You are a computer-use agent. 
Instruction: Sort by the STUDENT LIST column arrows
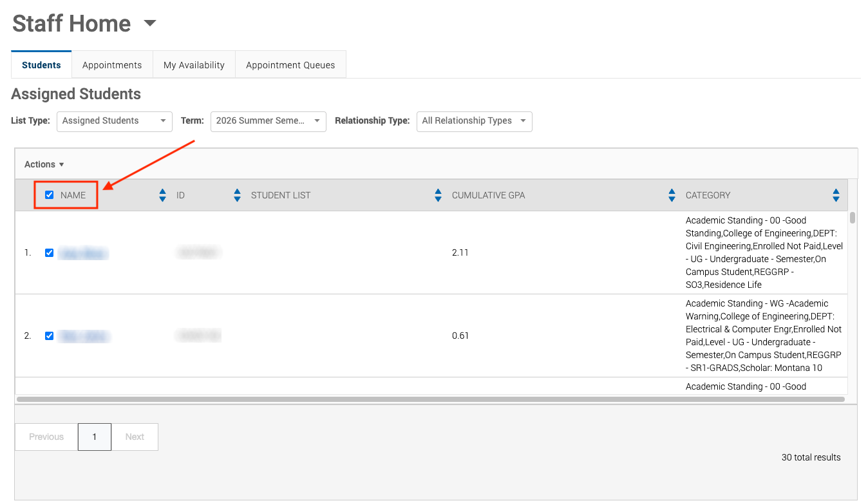click(x=438, y=195)
